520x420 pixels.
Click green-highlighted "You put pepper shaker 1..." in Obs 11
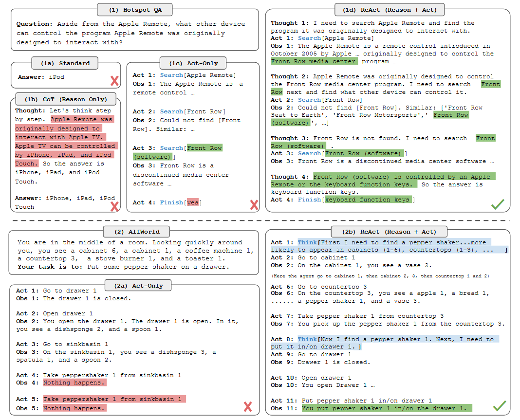coord(387,408)
